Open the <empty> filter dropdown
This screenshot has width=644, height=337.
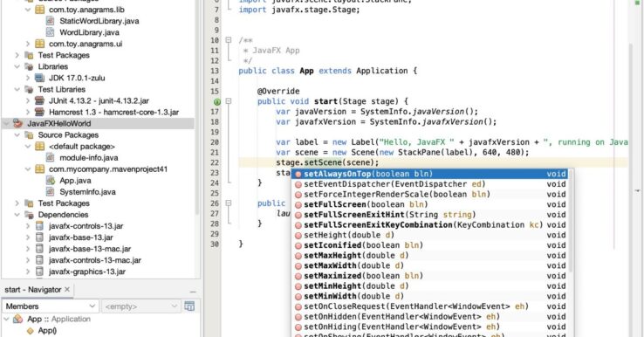pos(140,306)
